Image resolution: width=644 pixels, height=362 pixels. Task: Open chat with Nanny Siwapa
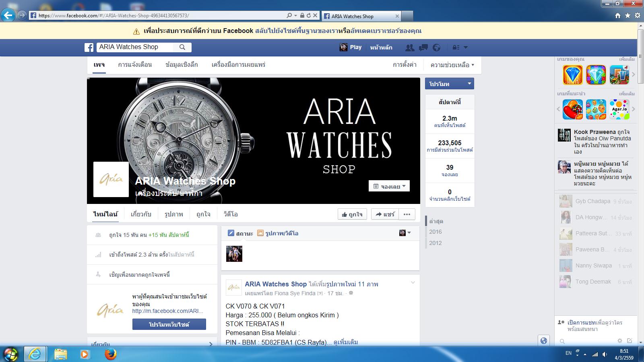pyautogui.click(x=595, y=265)
